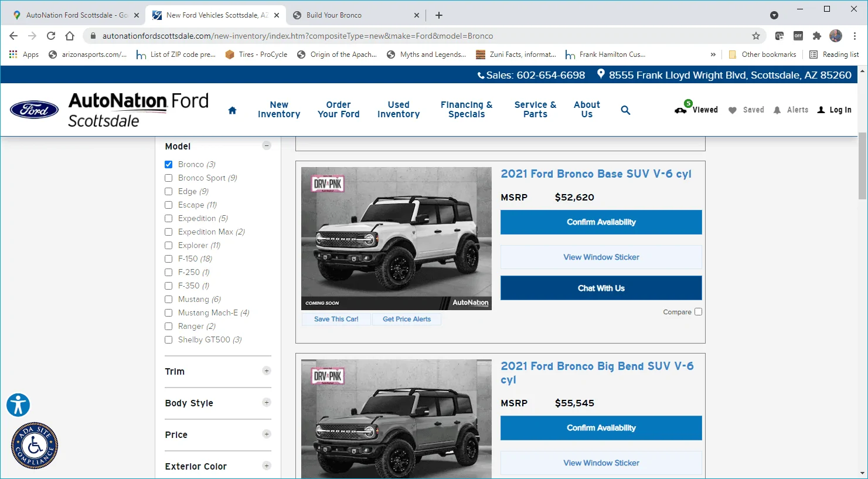Check the Mustang Mach-E model filter
The height and width of the screenshot is (479, 868).
point(169,313)
